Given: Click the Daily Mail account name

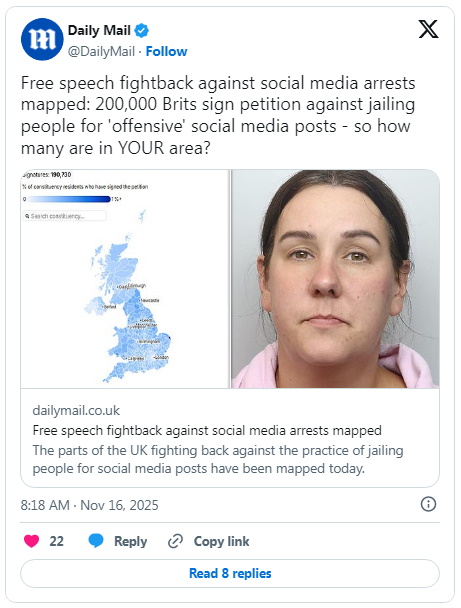Looking at the screenshot, I should click(99, 30).
